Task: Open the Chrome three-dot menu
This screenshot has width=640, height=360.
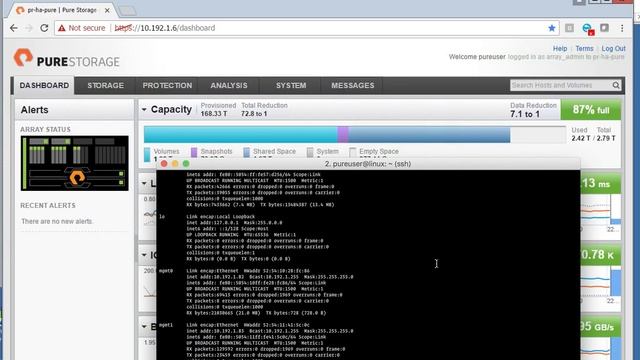Action: [x=622, y=28]
